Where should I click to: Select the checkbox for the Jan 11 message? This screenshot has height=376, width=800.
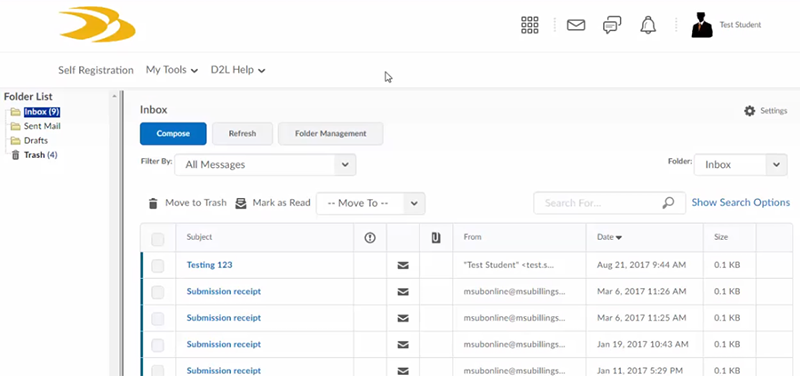coord(158,370)
